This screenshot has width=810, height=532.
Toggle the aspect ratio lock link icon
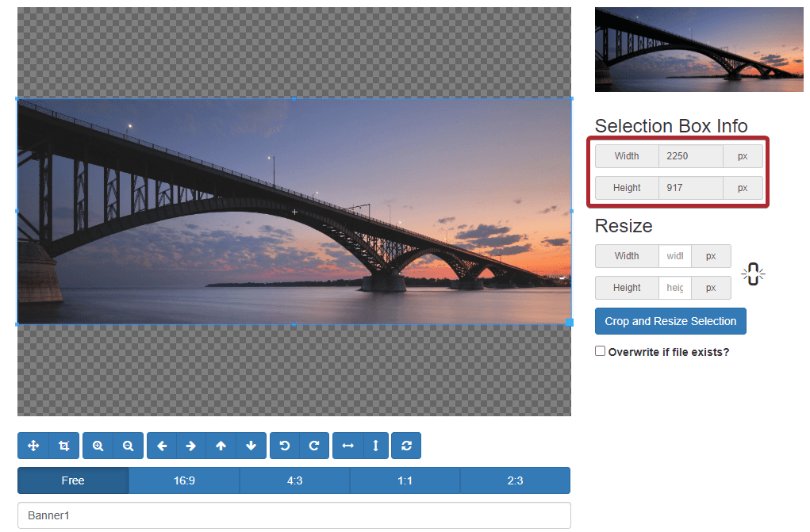point(753,274)
